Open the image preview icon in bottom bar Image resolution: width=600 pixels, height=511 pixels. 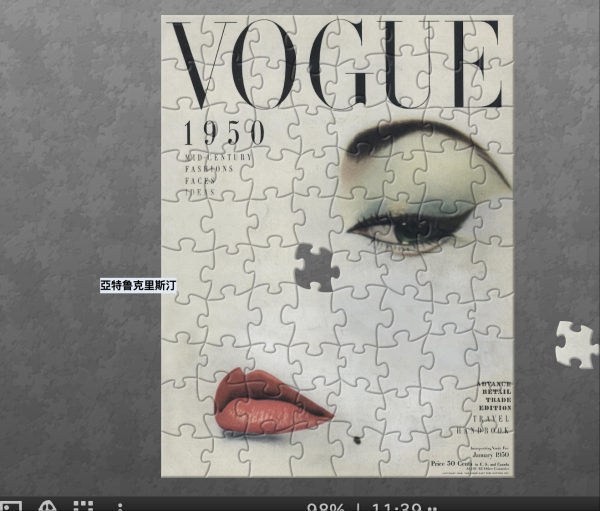pyautogui.click(x=11, y=506)
